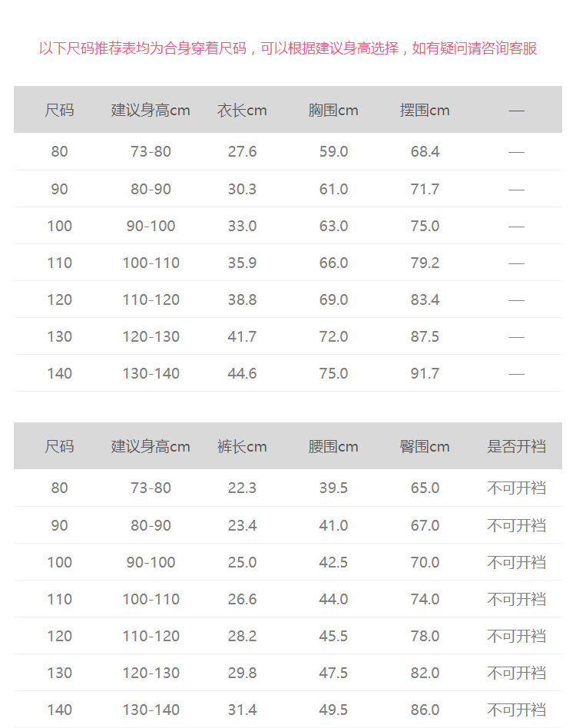The width and height of the screenshot is (576, 728).
Task: Select the 68.4 hem width cell
Action: tap(425, 152)
